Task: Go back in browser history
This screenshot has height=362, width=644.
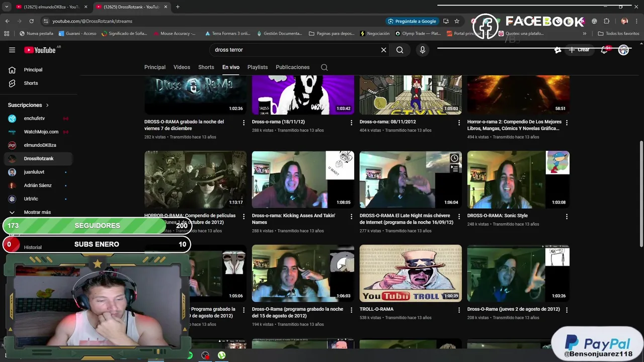Action: [7, 21]
